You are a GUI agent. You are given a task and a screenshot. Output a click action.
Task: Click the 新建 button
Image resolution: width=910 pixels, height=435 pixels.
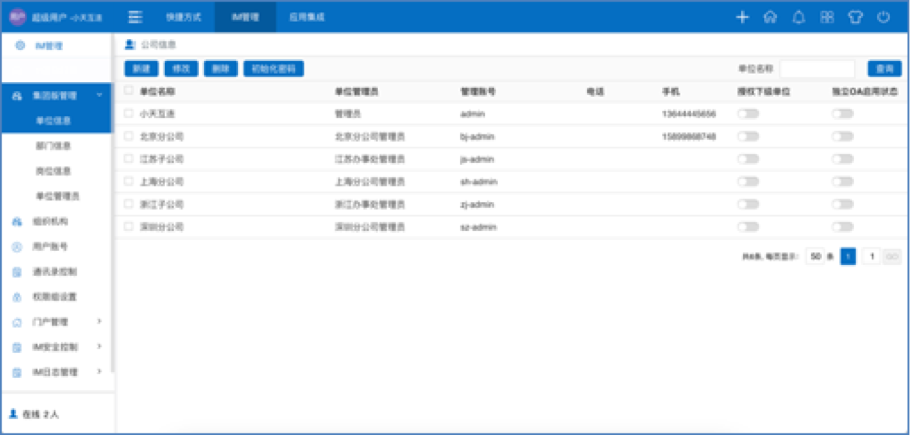[140, 69]
